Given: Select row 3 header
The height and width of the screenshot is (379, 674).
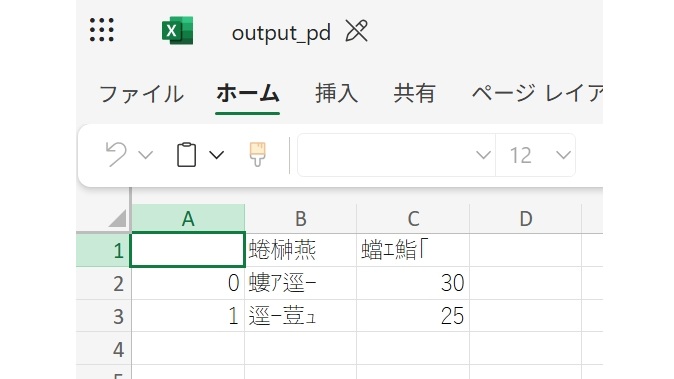Looking at the screenshot, I should click(104, 316).
